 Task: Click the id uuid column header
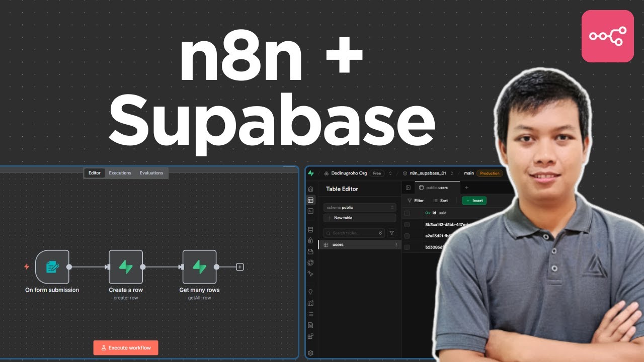point(436,213)
